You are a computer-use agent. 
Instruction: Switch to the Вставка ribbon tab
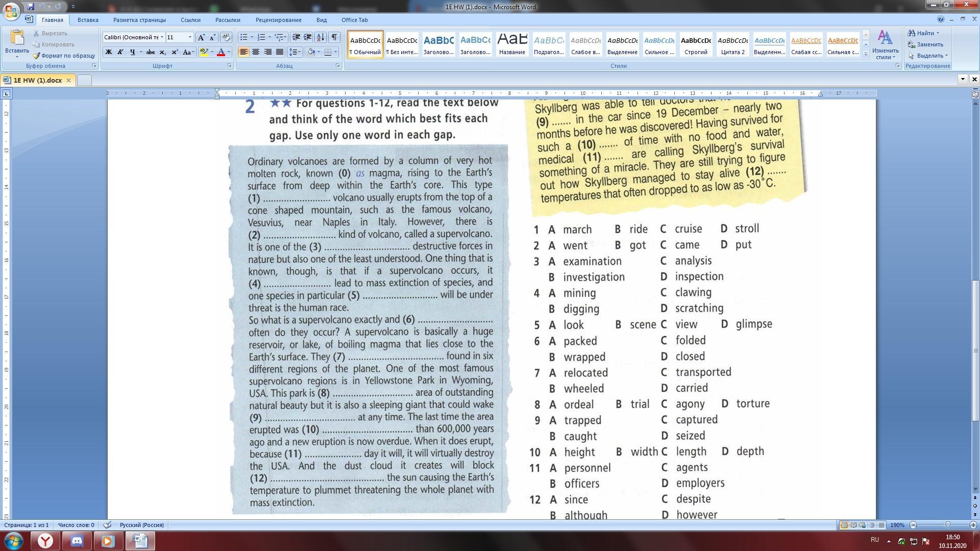[88, 20]
